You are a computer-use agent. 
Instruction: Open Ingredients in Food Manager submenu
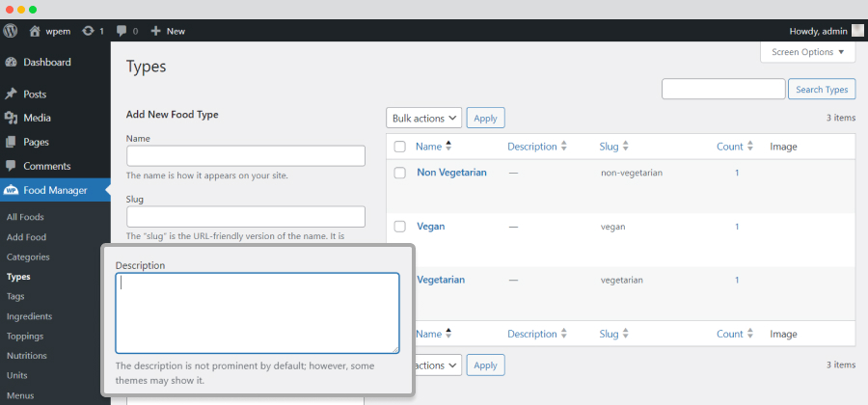tap(29, 316)
